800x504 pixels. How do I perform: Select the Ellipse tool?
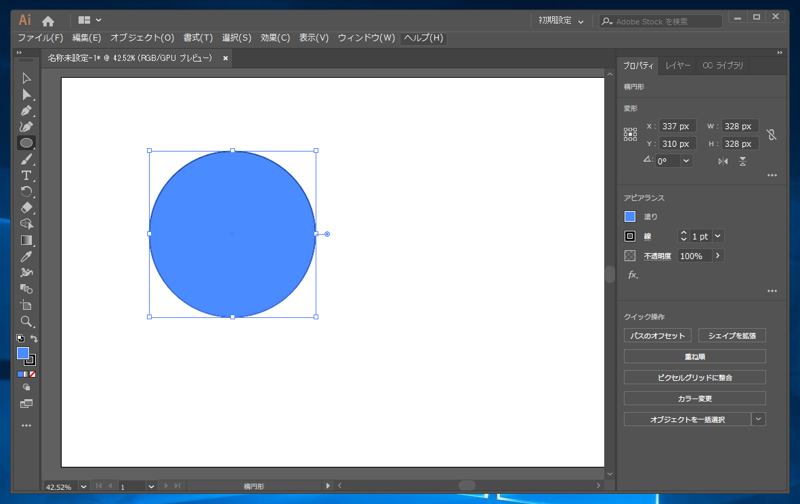click(x=27, y=143)
